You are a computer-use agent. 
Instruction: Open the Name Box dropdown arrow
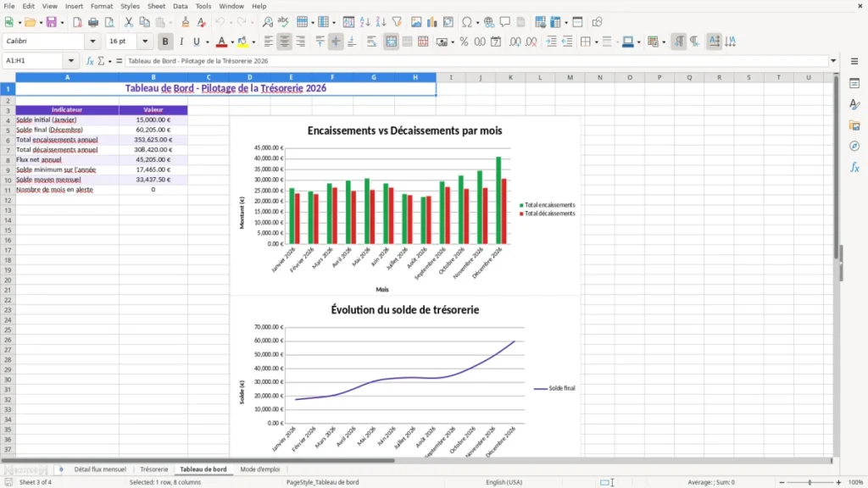click(71, 61)
